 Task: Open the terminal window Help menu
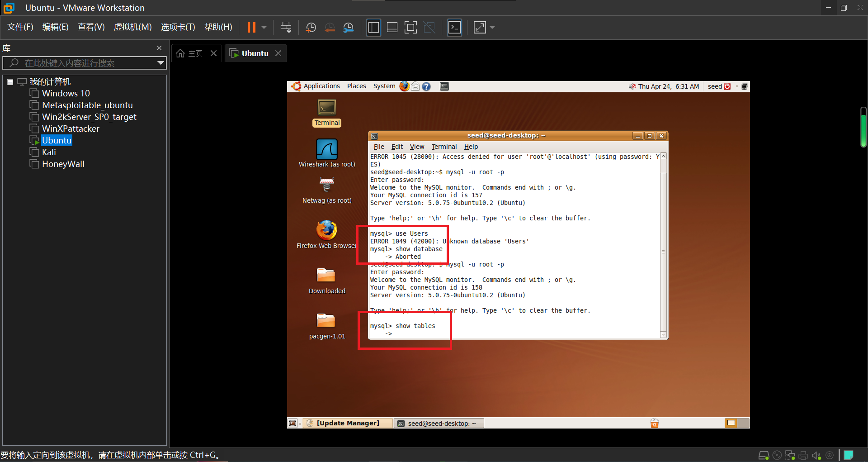[x=471, y=147]
